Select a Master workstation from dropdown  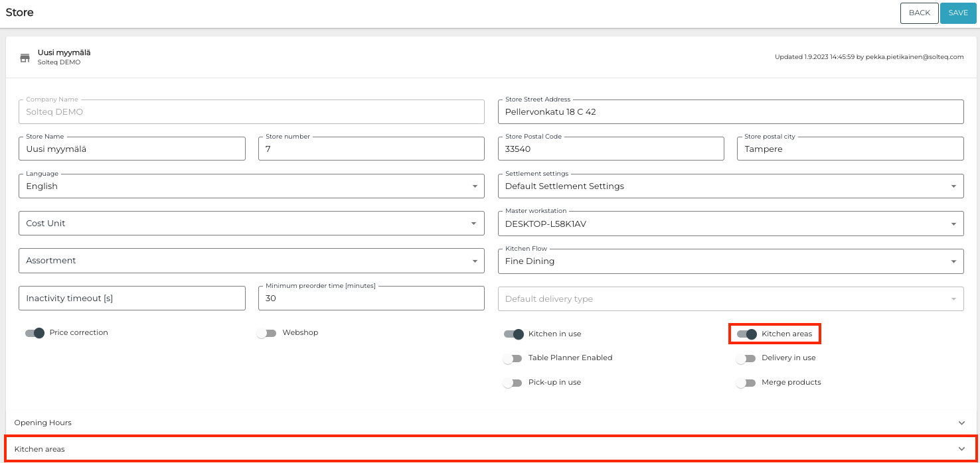pyautogui.click(x=730, y=224)
